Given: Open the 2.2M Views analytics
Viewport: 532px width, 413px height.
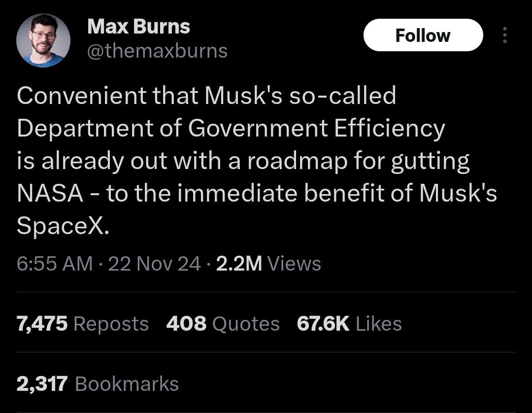Looking at the screenshot, I should 268,264.
